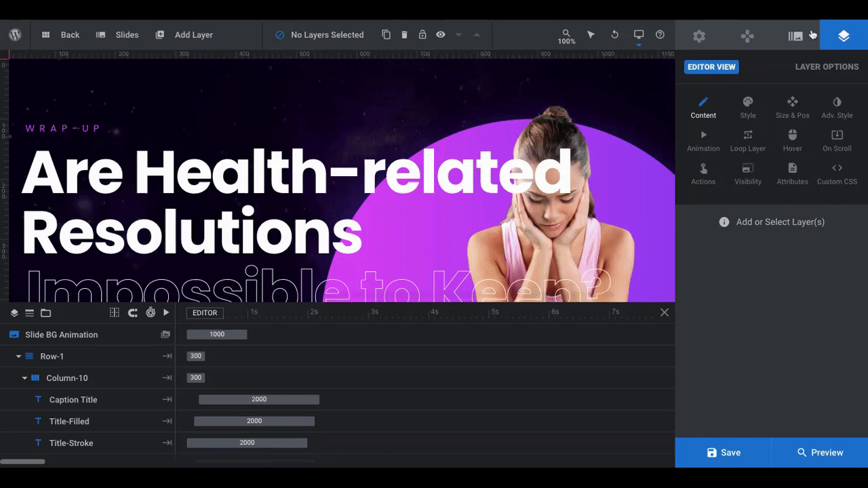
Task: Go Back to the module overview
Action: (60, 35)
